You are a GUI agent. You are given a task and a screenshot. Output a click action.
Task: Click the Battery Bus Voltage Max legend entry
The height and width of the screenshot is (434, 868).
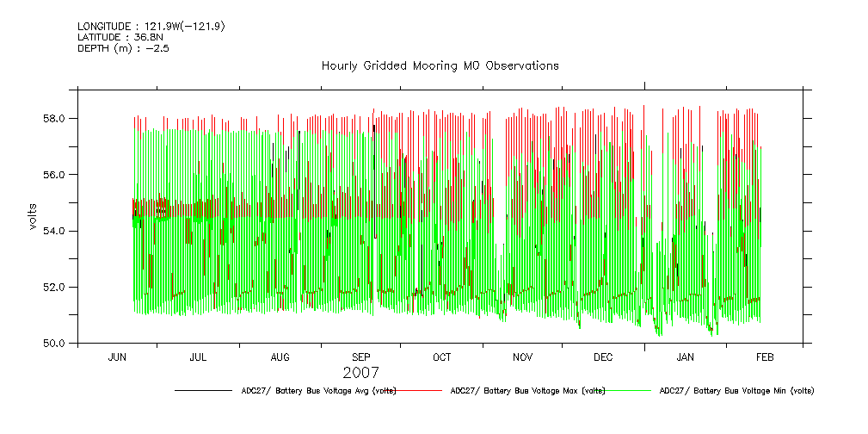point(527,391)
